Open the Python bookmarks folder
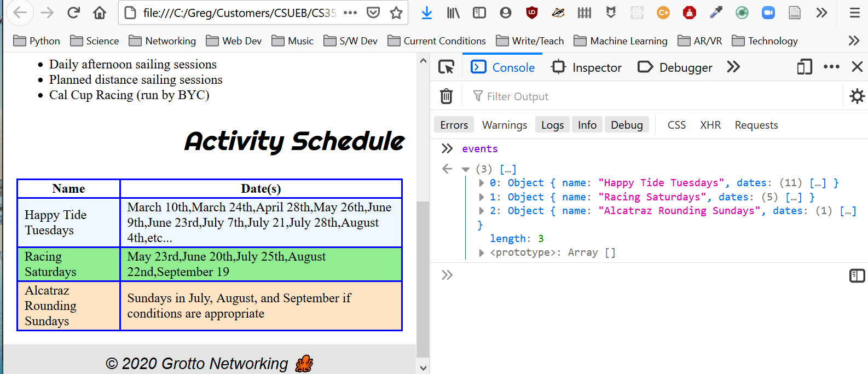The height and width of the screenshot is (374, 868). [37, 41]
